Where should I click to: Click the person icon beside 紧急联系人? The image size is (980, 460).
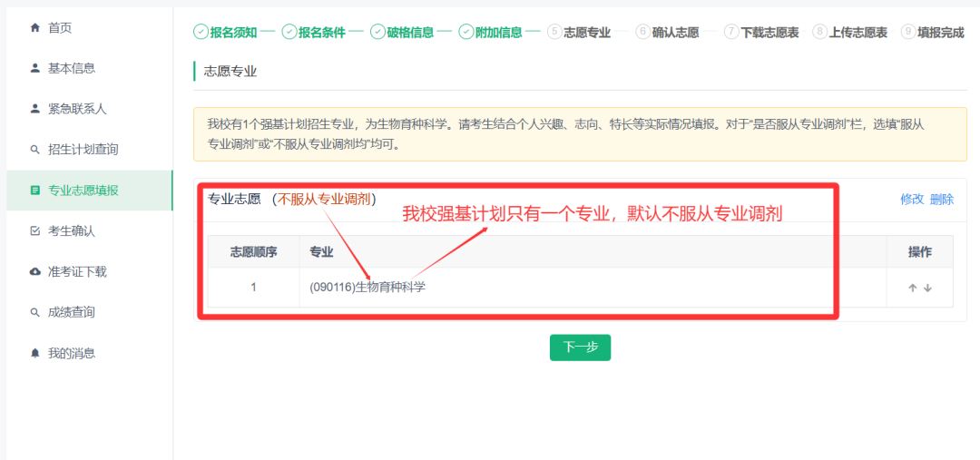(x=35, y=109)
